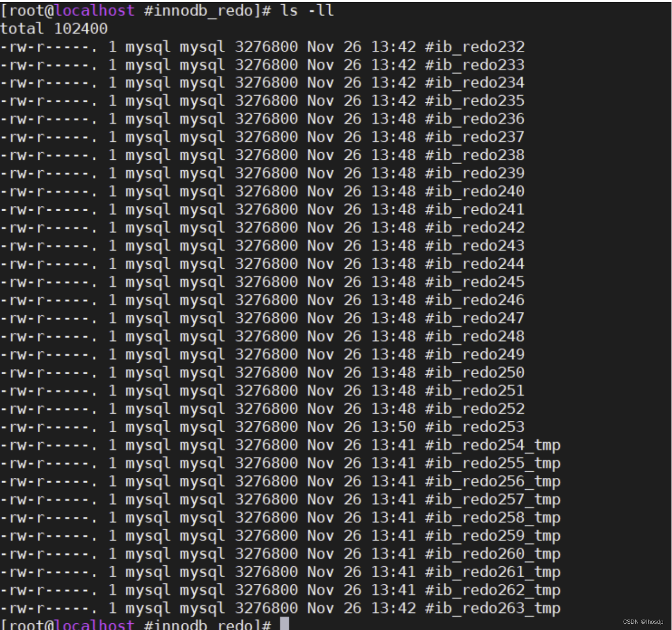The height and width of the screenshot is (630, 672).
Task: Click the 'total 102400' output line
Action: (54, 29)
